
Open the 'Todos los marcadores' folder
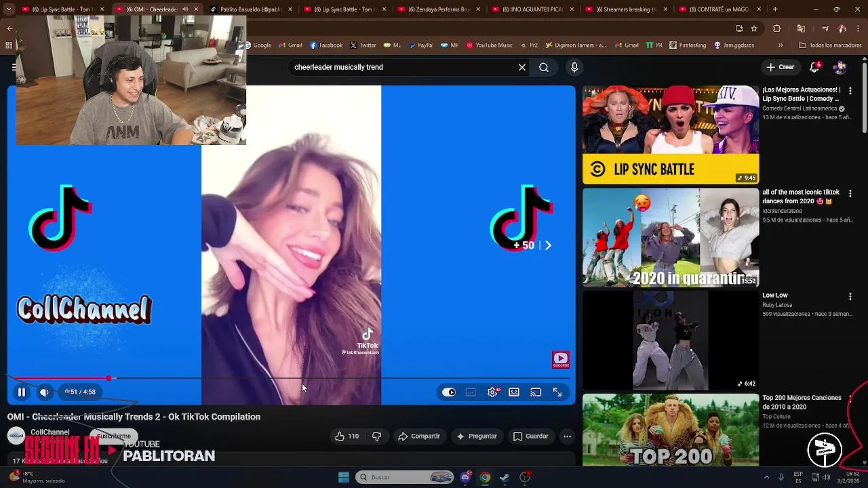coord(830,45)
